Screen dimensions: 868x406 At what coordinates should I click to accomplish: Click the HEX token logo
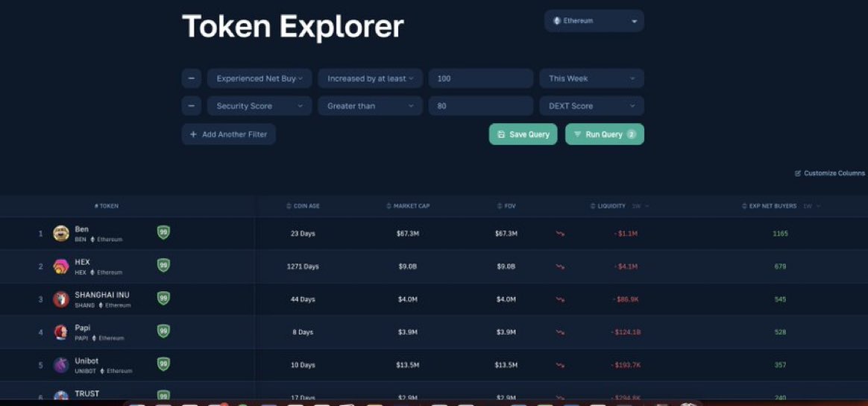pos(61,266)
